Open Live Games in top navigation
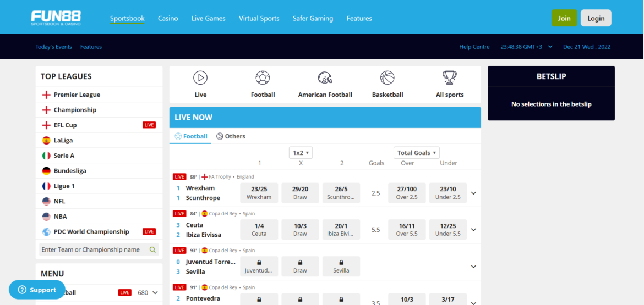This screenshot has height=305, width=644. (209, 19)
